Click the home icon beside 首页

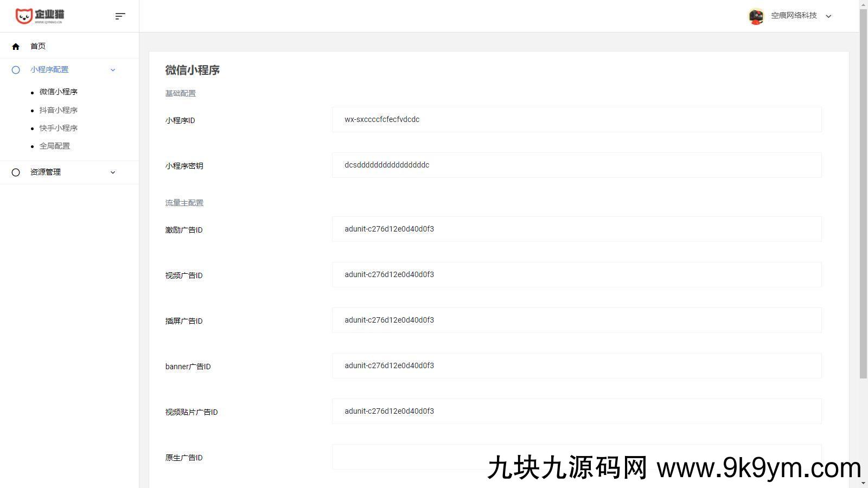point(16,47)
